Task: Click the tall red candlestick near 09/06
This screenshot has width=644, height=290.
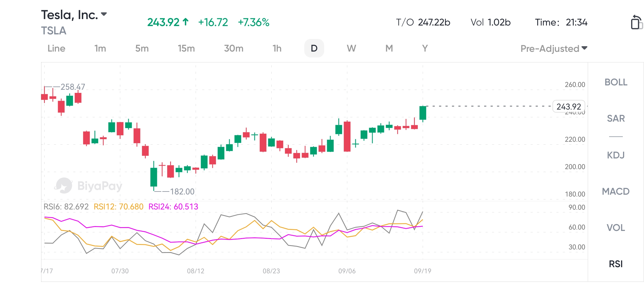Action: pos(347,136)
